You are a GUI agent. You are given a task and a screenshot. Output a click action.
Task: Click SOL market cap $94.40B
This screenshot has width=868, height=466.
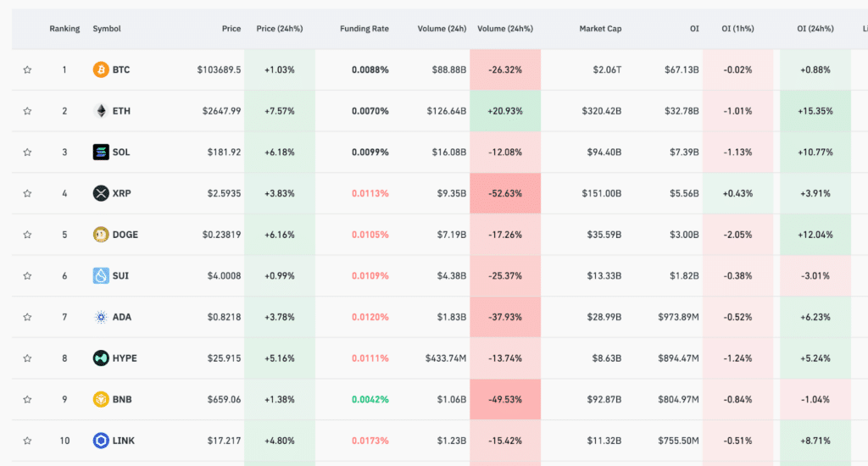pos(604,153)
